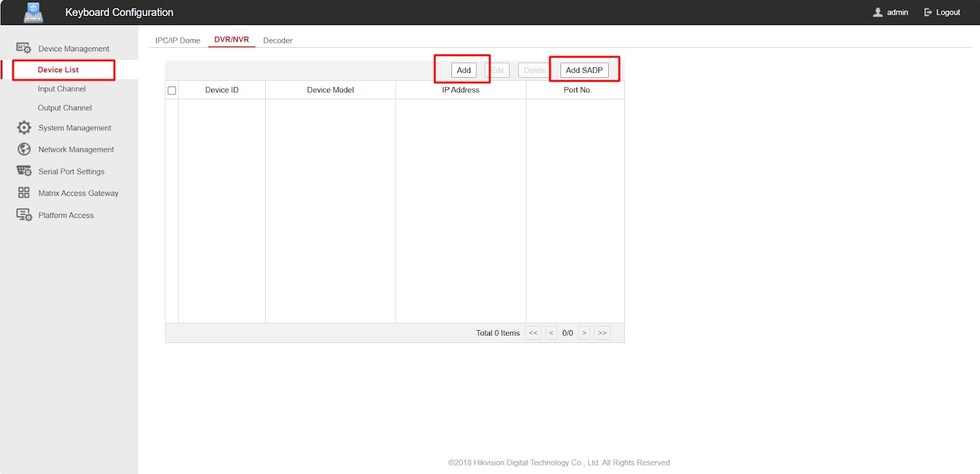Click the Serial Port Settings icon

(24, 171)
